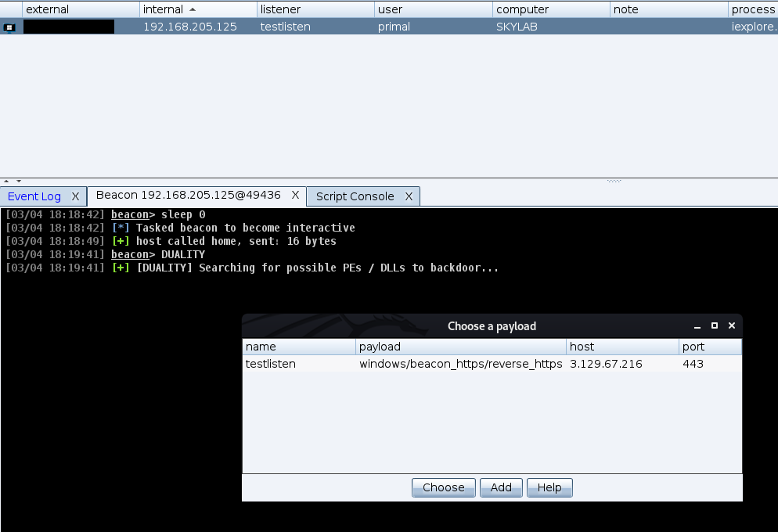778x532 pixels.
Task: Maximize the Choose a payload dialog
Action: coord(714,325)
